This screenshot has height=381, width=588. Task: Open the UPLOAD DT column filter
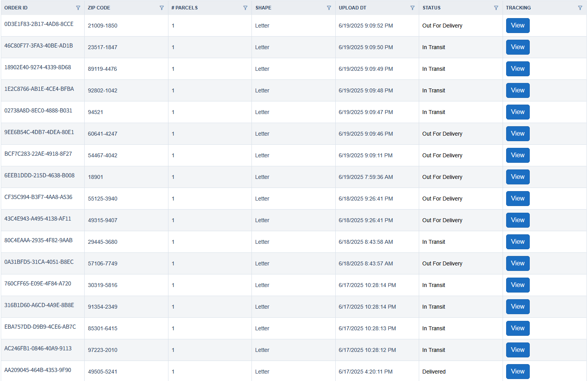(412, 8)
